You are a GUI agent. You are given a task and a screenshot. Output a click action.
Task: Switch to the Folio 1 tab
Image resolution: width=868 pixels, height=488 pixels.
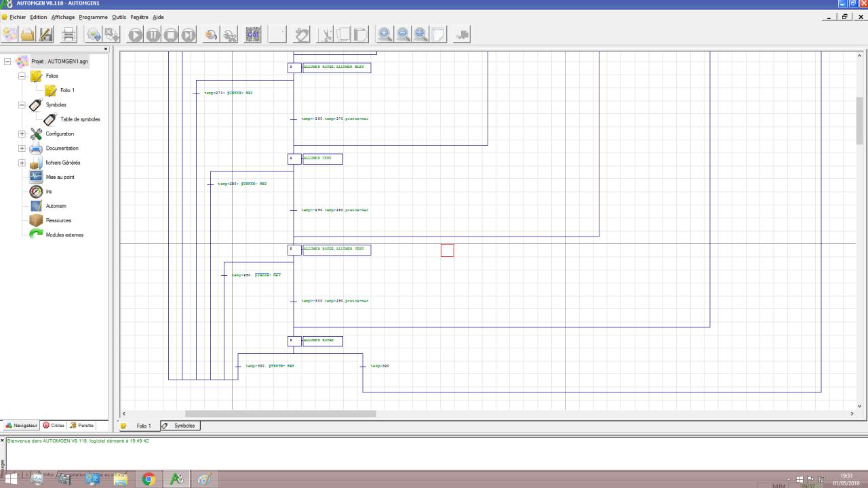[x=139, y=426]
